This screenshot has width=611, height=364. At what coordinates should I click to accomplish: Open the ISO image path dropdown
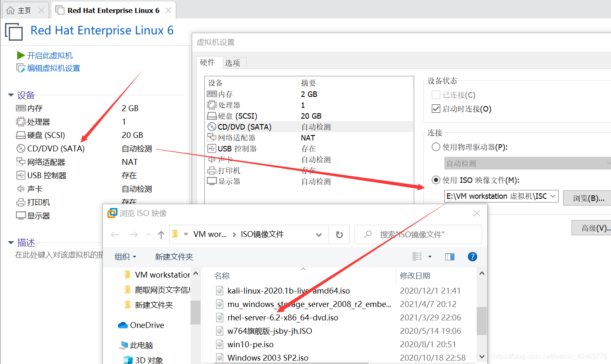553,196
